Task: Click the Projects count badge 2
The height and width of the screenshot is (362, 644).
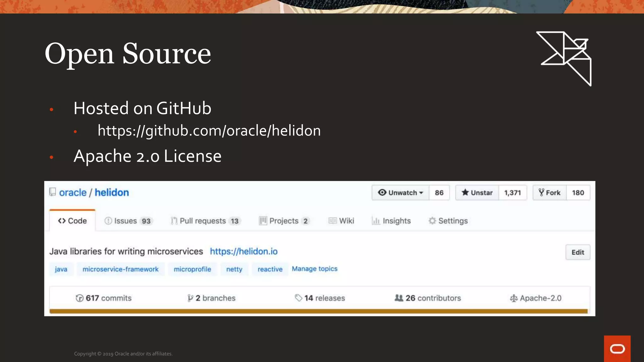Action: pos(305,221)
